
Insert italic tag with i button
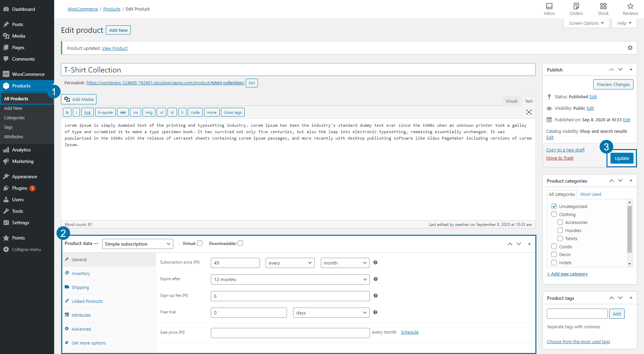pos(76,112)
